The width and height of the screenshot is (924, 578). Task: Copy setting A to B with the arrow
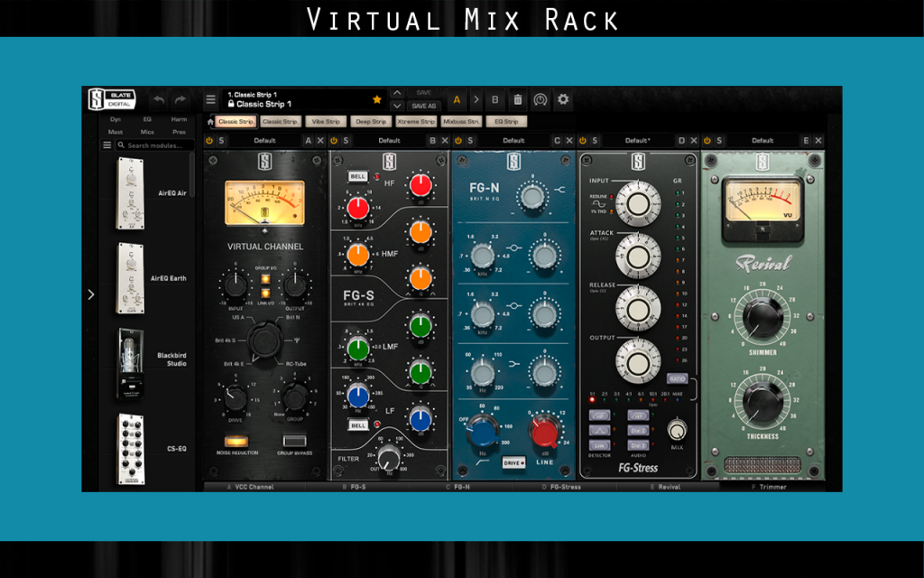click(x=476, y=99)
